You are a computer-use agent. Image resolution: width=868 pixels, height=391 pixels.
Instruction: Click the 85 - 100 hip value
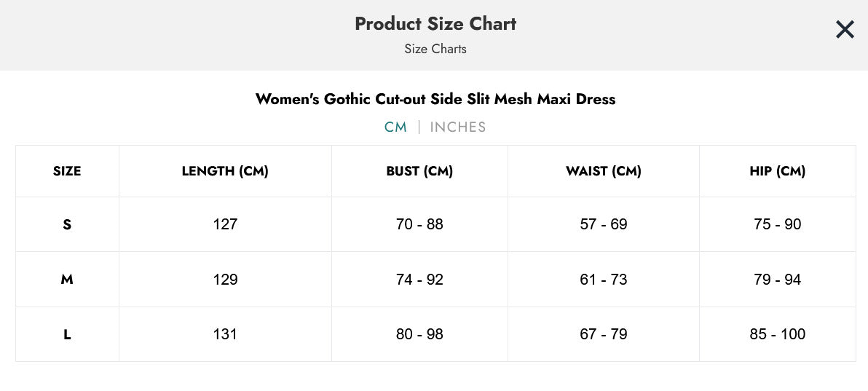click(777, 334)
